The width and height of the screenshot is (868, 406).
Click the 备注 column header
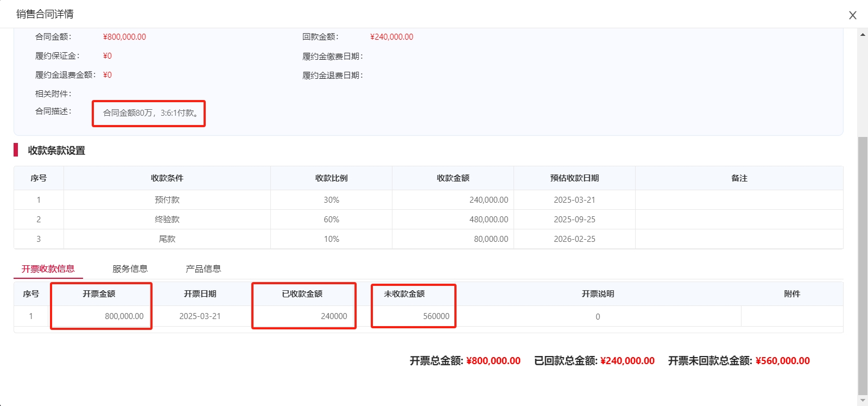click(x=739, y=178)
